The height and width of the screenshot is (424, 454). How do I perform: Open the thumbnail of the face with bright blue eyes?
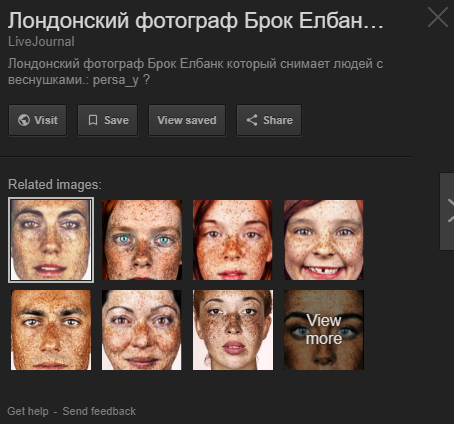tap(142, 240)
